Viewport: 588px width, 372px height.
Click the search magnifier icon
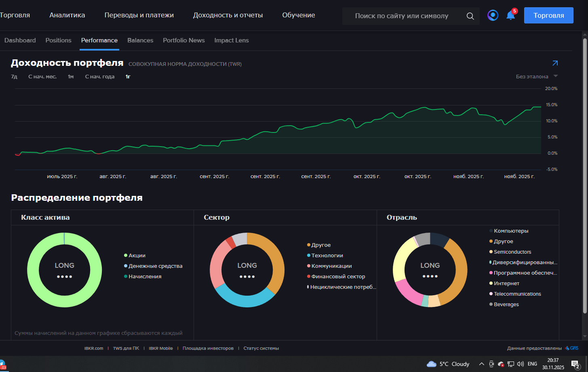click(470, 16)
